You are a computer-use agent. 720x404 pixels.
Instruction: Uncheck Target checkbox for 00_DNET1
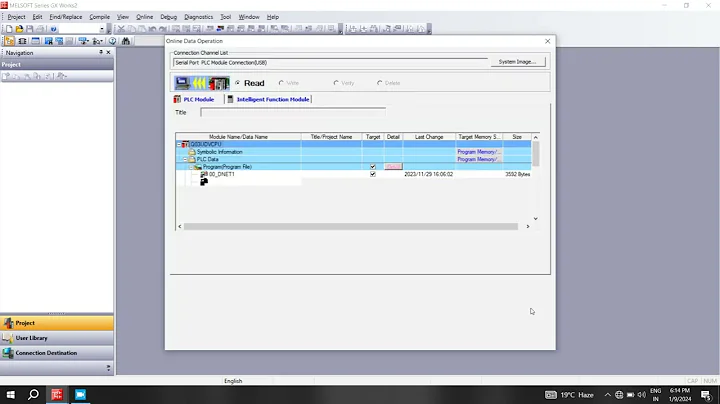click(373, 174)
